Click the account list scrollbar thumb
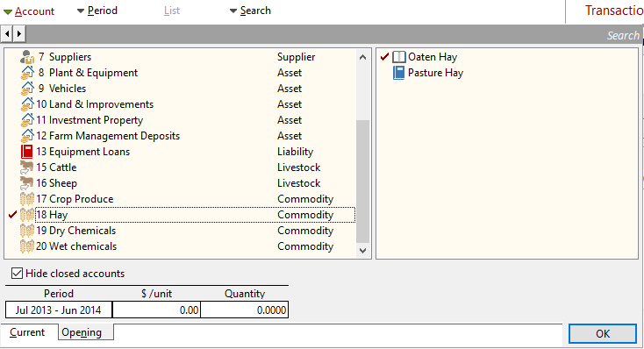 362,181
